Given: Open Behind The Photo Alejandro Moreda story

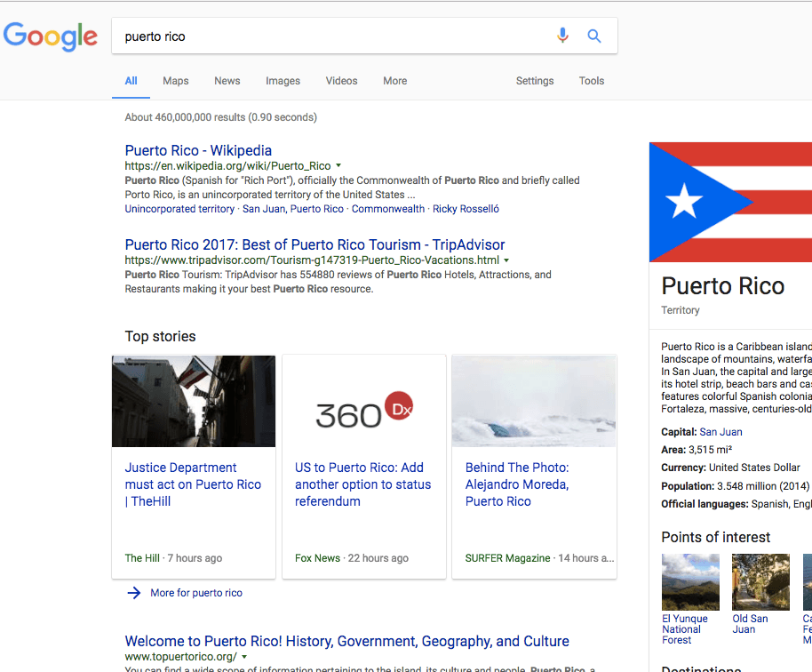Looking at the screenshot, I should [517, 484].
